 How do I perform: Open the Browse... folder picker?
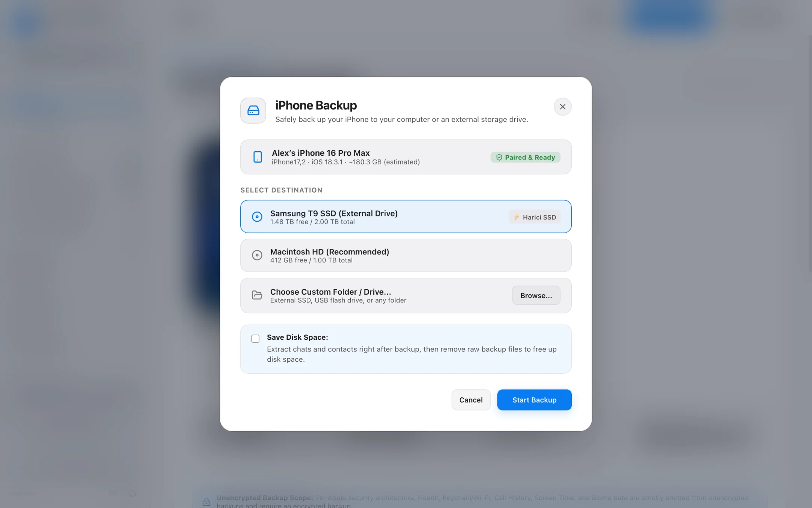[x=536, y=295]
